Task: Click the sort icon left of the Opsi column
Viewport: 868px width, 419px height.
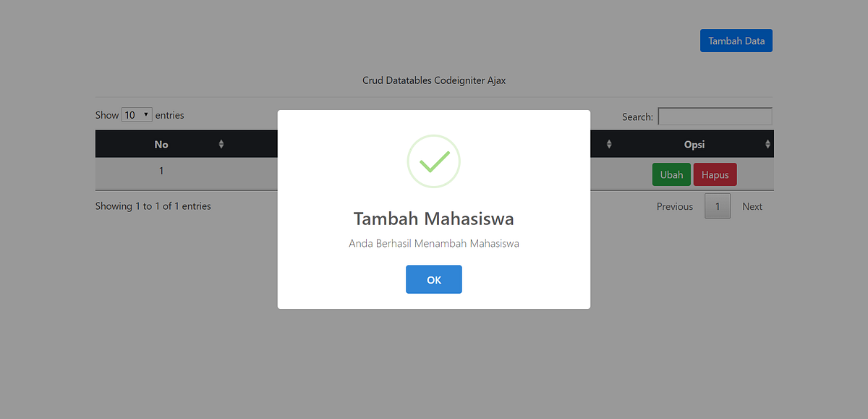Action: [608, 144]
